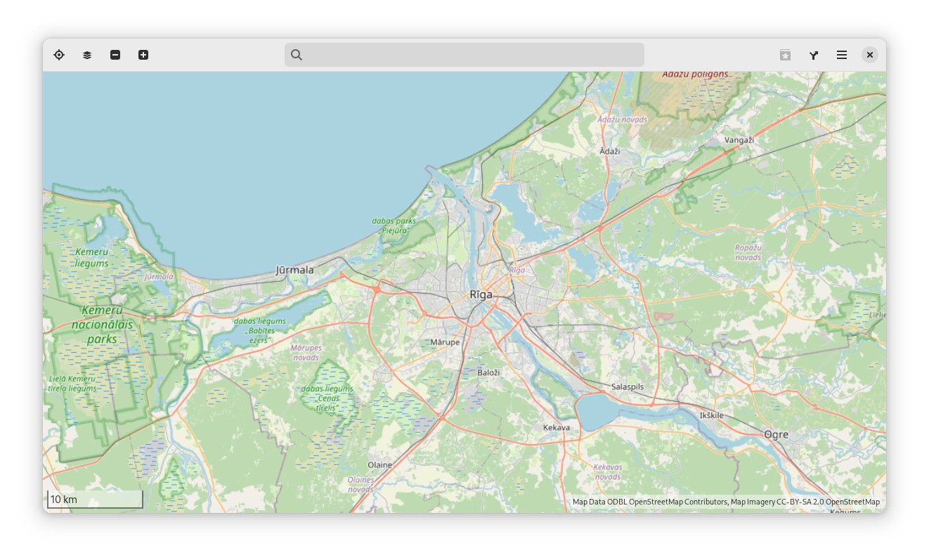
Task: Focus the place search field
Action: pos(471,55)
